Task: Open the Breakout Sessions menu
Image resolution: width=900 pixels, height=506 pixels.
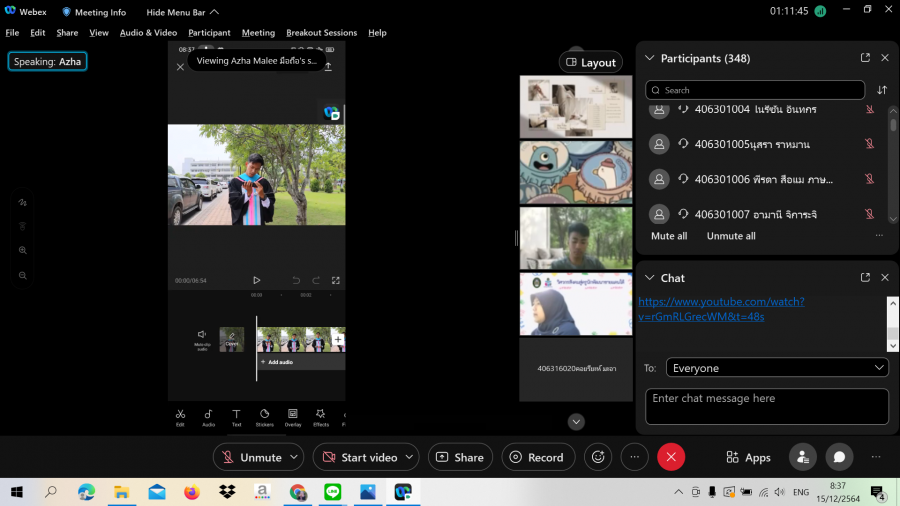Action: click(x=321, y=32)
